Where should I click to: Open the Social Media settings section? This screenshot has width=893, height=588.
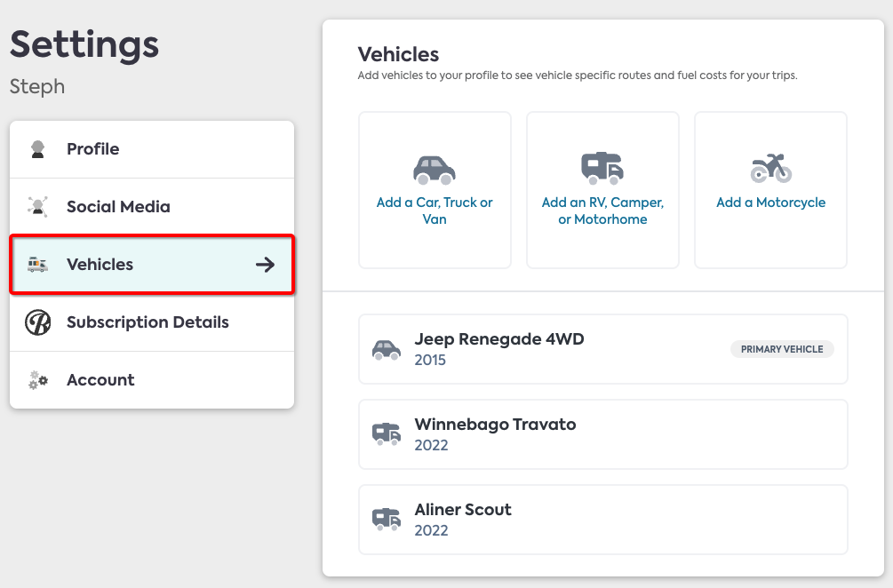tap(152, 207)
